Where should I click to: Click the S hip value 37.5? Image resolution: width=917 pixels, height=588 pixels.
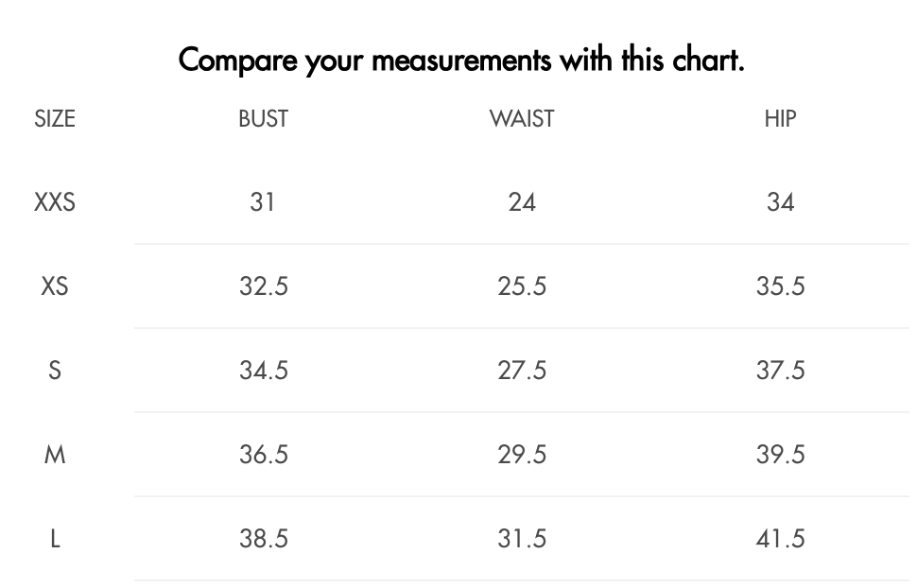click(x=780, y=371)
